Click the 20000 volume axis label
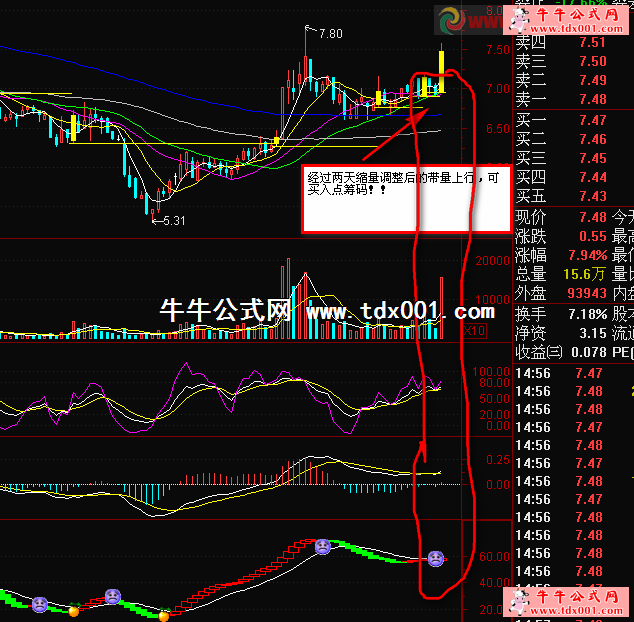 tap(492, 261)
